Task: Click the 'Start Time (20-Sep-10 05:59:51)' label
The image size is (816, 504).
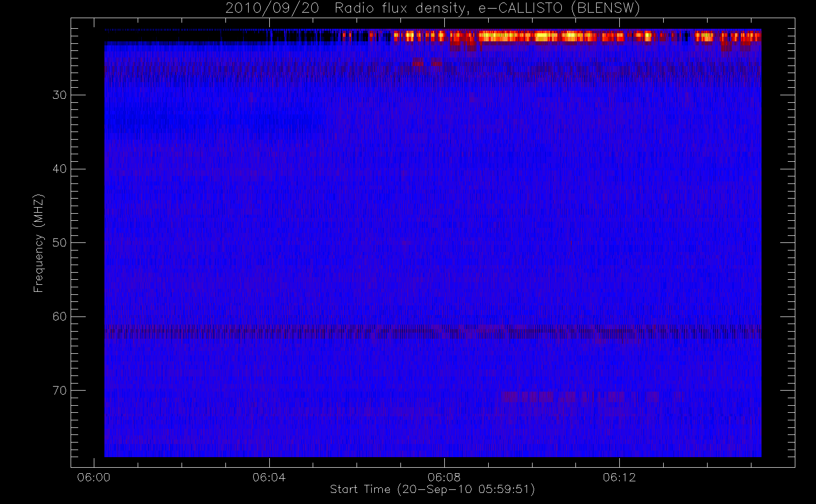Action: (432, 489)
